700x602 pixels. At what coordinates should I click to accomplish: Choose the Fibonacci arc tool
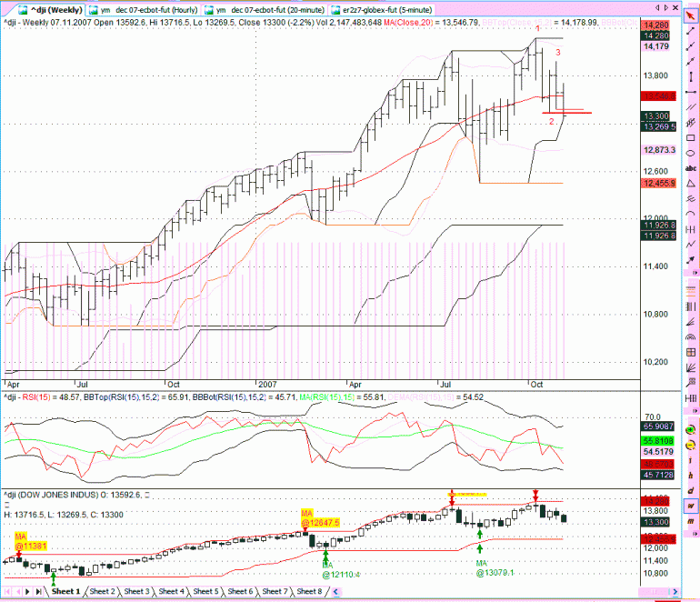tap(691, 336)
